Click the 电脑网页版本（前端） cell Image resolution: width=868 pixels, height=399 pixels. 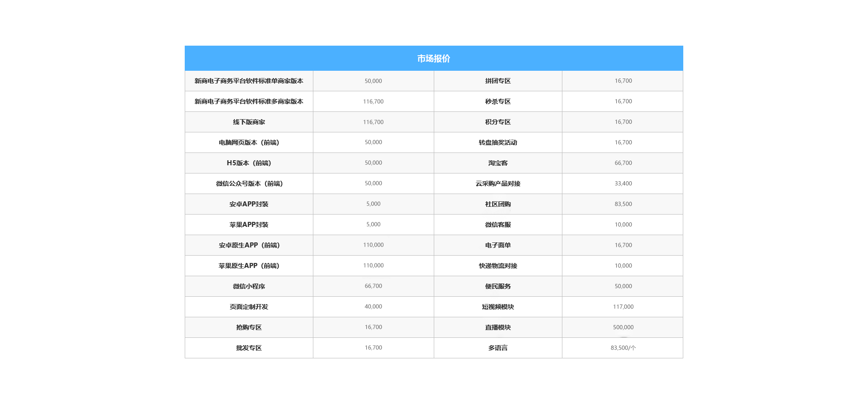[249, 142]
